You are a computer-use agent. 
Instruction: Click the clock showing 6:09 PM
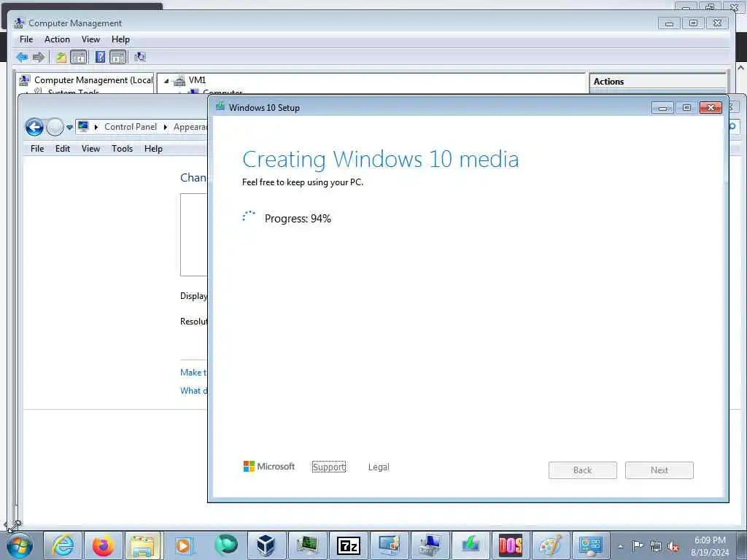tap(710, 546)
